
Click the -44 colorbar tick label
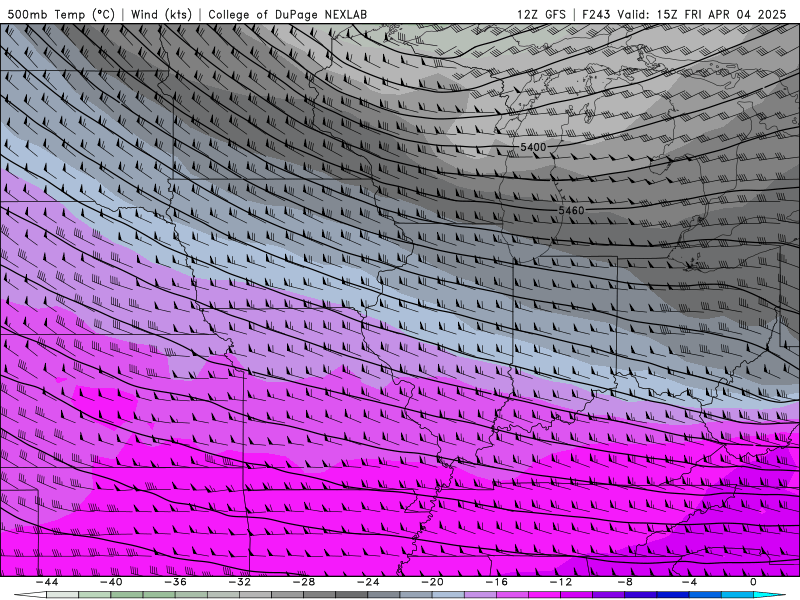[x=47, y=582]
